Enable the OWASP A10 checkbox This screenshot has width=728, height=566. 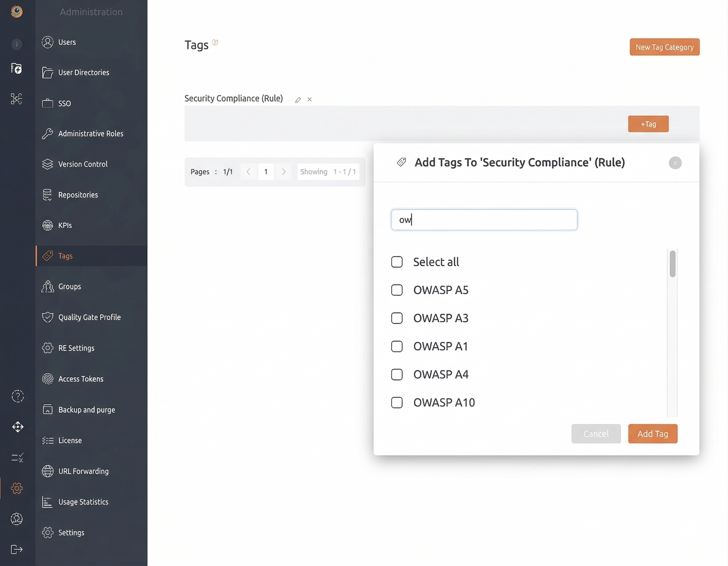coord(397,402)
